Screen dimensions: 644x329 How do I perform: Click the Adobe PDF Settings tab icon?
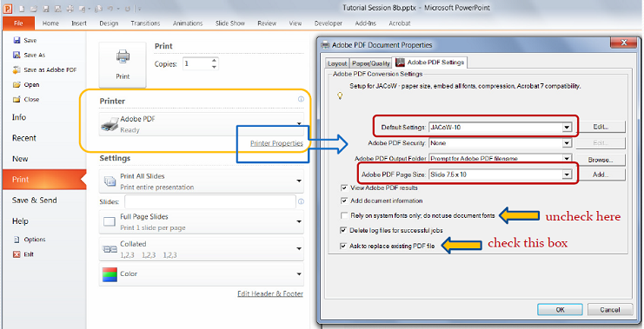[400, 63]
